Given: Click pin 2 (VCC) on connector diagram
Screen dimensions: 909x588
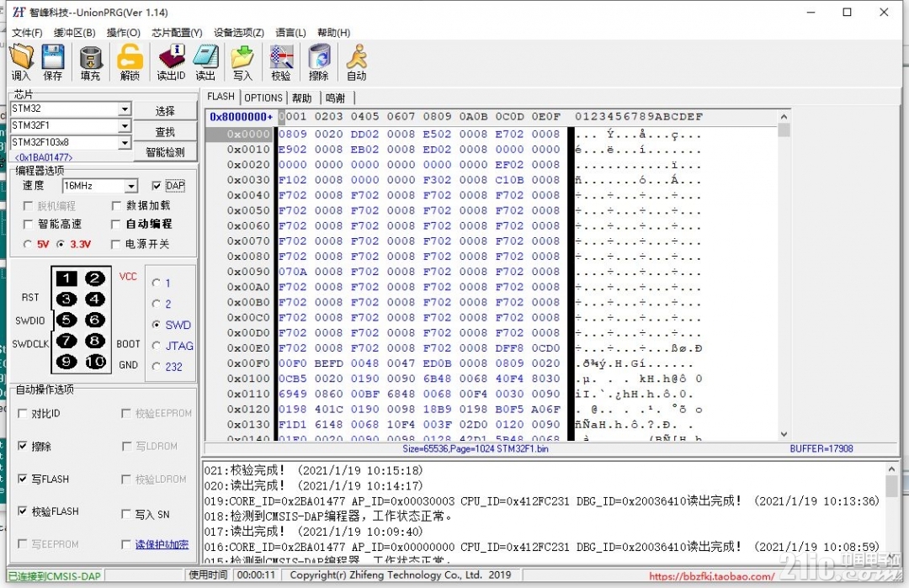Looking at the screenshot, I should tap(95, 278).
